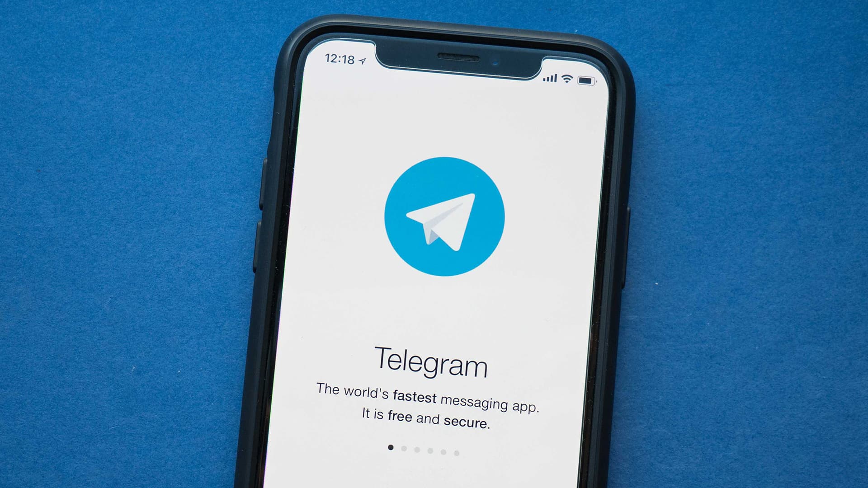
Task: View the time display at 12:18
Action: coord(333,58)
